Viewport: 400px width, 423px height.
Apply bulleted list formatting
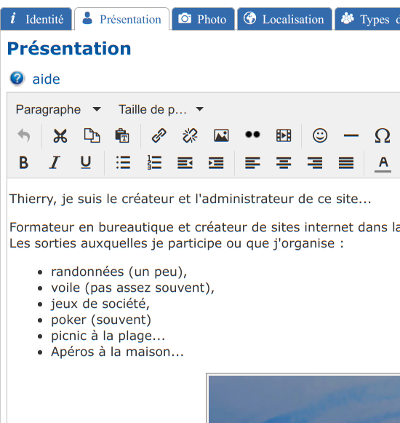point(123,163)
